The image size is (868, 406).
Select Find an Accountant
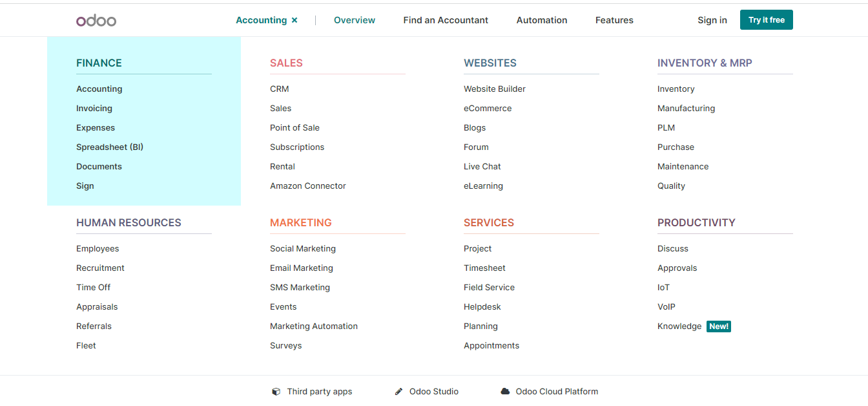(446, 20)
